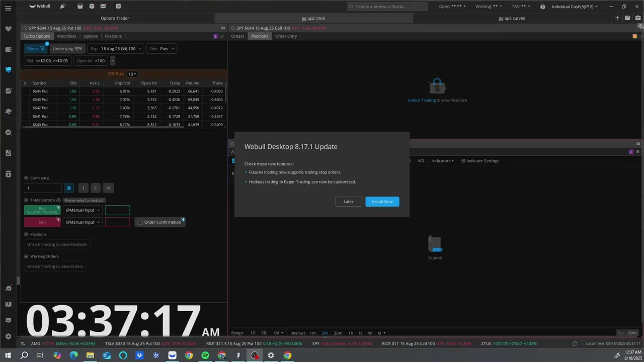Add a new layout tab with plus icon
Screen dimensions: 644x362
click(x=617, y=18)
